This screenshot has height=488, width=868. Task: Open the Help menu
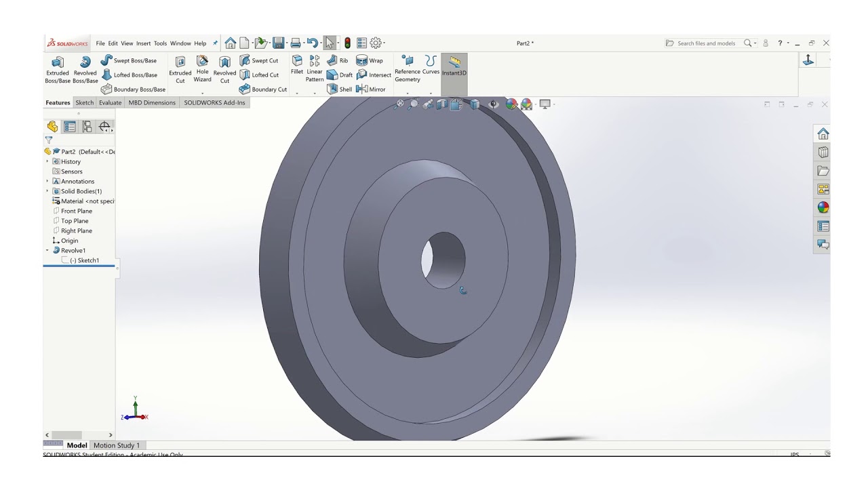point(200,43)
